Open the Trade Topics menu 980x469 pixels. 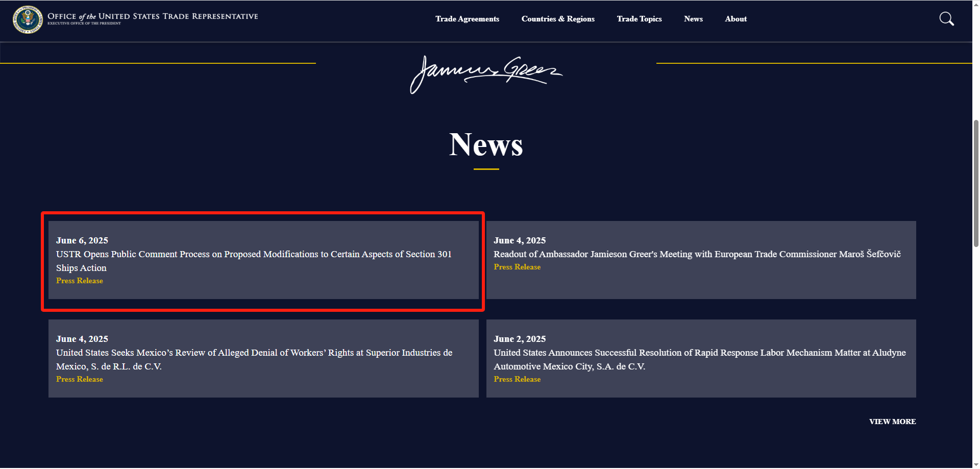(x=639, y=19)
